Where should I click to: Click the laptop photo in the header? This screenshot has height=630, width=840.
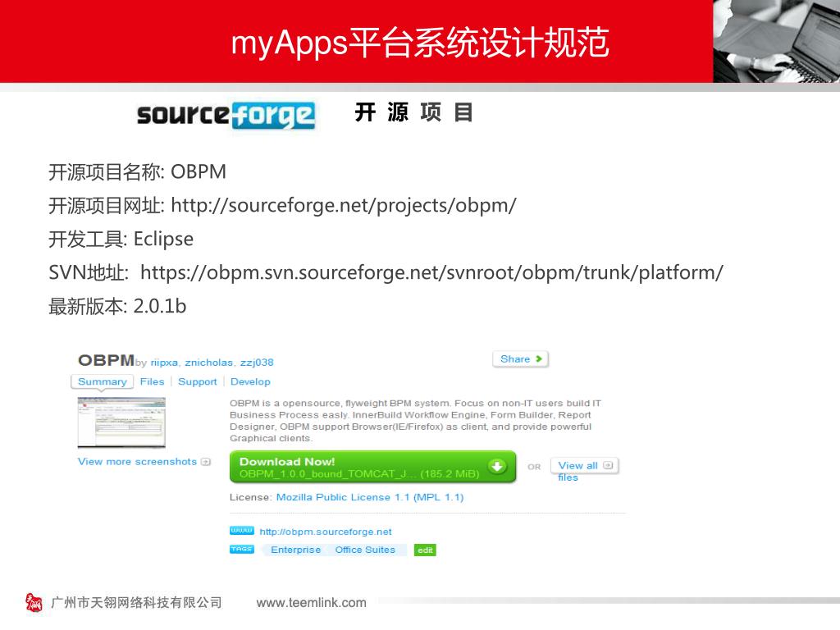click(x=776, y=41)
